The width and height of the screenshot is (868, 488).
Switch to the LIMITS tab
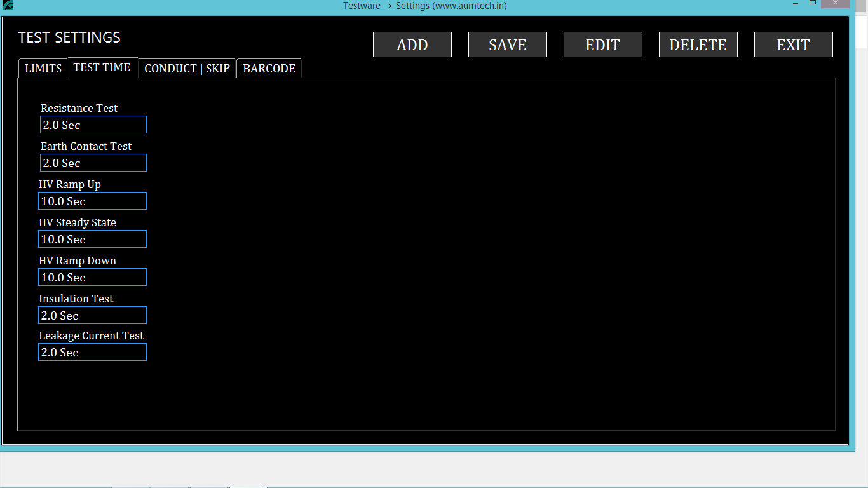click(x=43, y=69)
